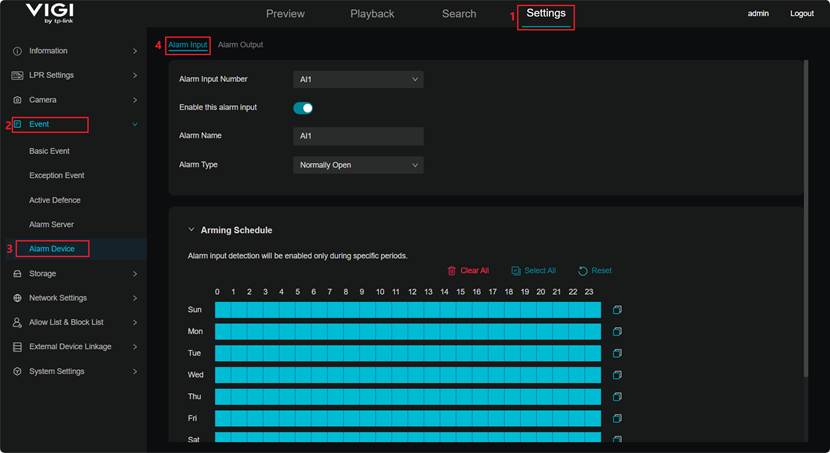The height and width of the screenshot is (453, 830).
Task: Click the Allow List & Block List person icon
Action: (x=17, y=323)
